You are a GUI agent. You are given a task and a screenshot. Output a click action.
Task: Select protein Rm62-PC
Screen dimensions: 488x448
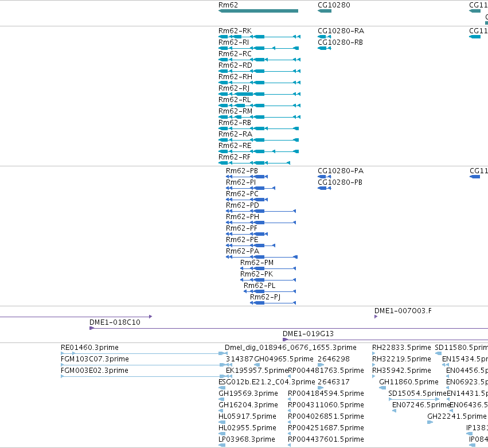point(247,200)
